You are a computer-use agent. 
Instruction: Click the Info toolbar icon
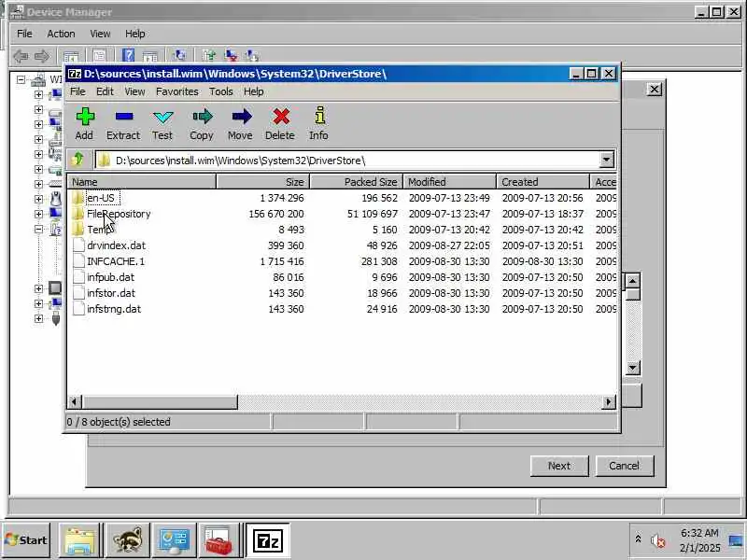pyautogui.click(x=318, y=123)
